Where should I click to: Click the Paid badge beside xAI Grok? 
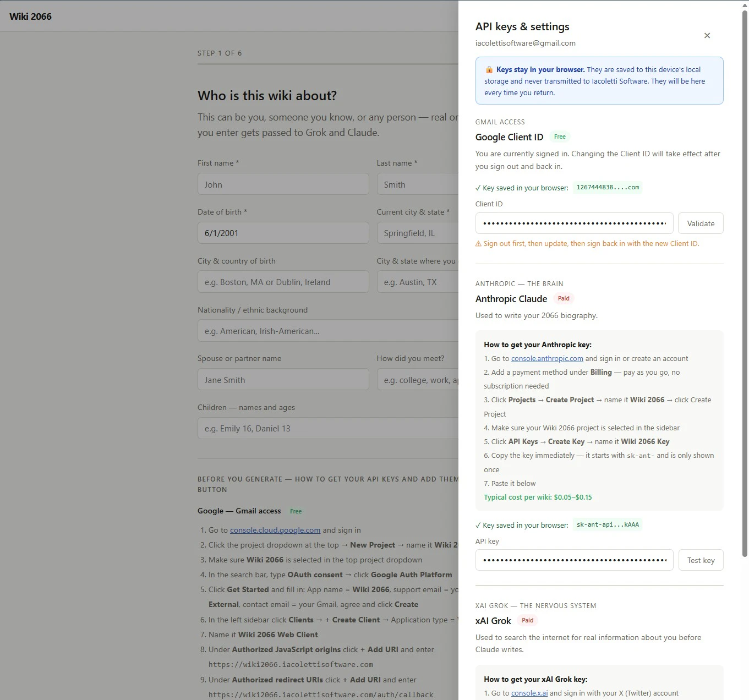click(x=527, y=620)
